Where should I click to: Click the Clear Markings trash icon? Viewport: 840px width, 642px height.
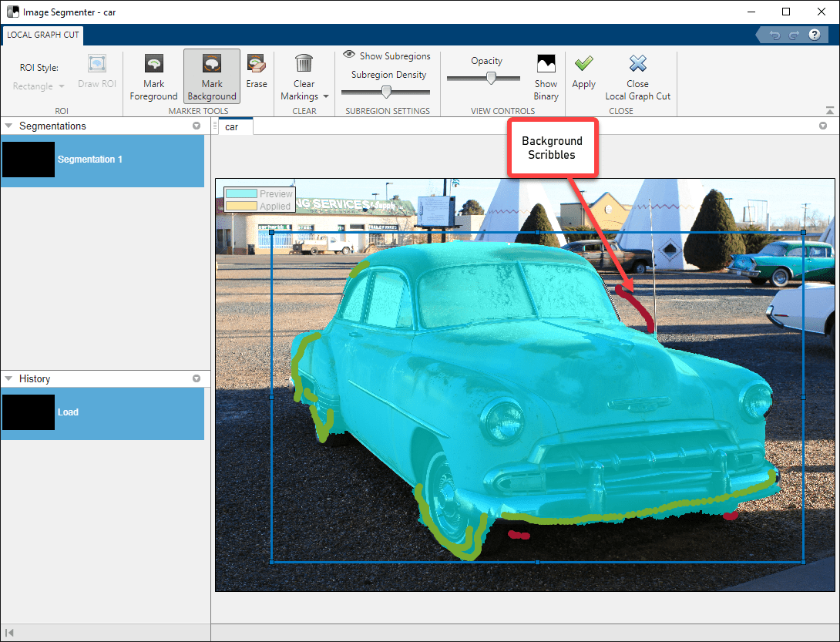pos(304,64)
